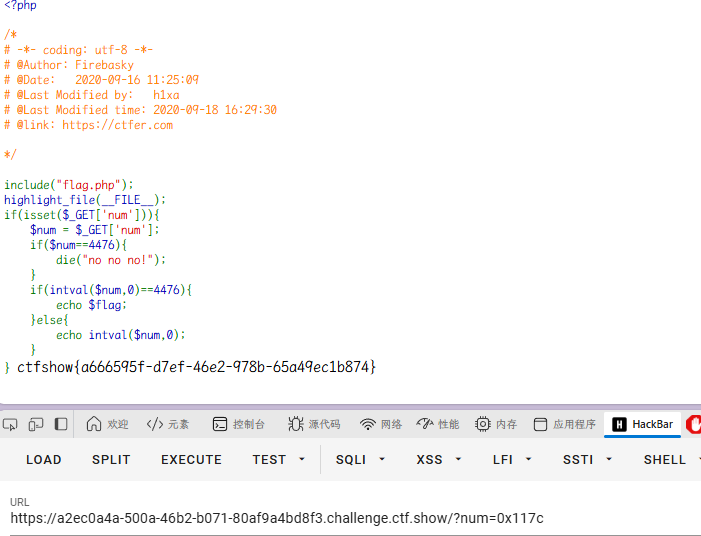Click the LOAD button in HackBar
This screenshot has width=701, height=536.
(43, 460)
